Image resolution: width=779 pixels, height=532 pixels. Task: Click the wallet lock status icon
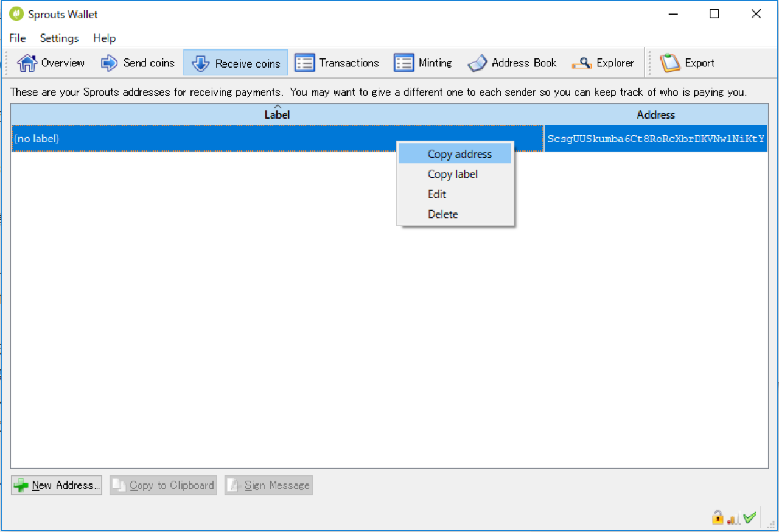pyautogui.click(x=718, y=517)
